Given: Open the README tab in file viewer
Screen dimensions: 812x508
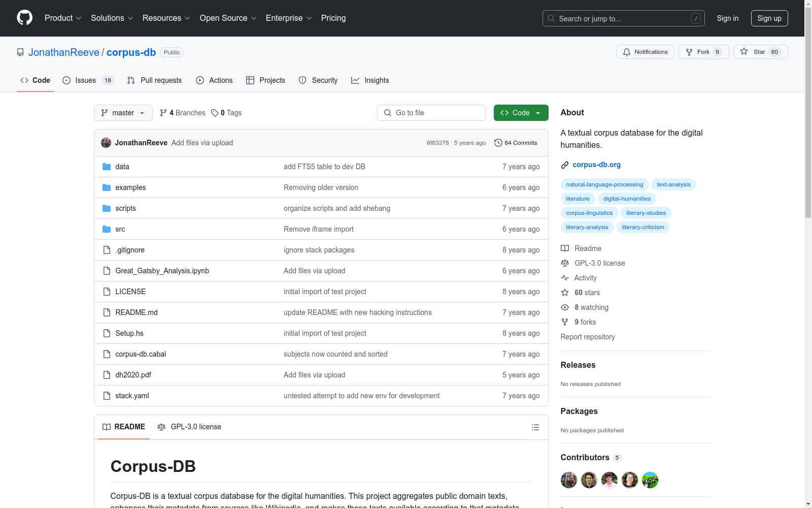Looking at the screenshot, I should 124,427.
